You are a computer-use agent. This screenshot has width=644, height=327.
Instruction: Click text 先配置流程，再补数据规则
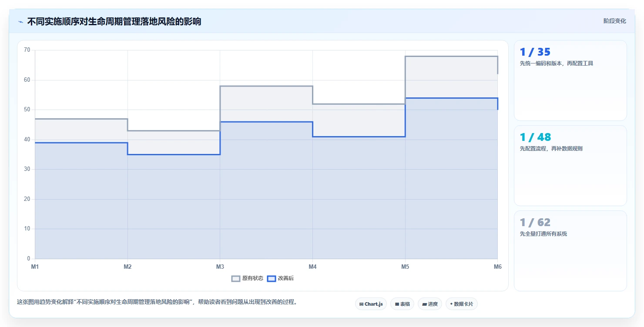[x=551, y=149]
